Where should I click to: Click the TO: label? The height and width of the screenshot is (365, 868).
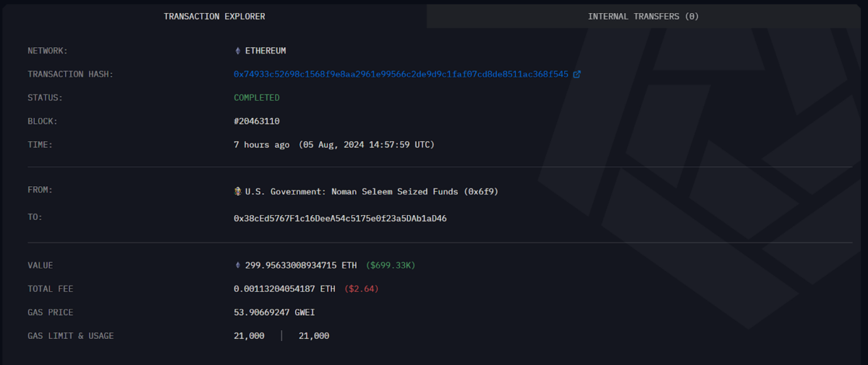click(x=35, y=217)
